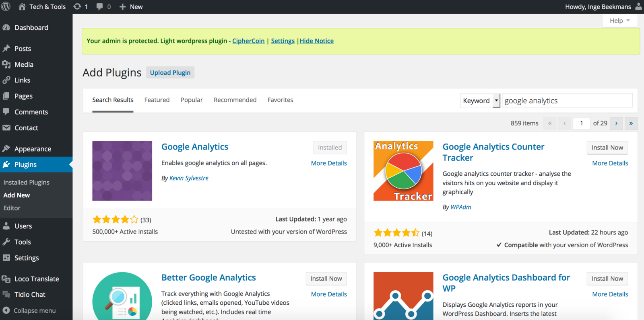Click the Loco Translate icon

click(6, 279)
